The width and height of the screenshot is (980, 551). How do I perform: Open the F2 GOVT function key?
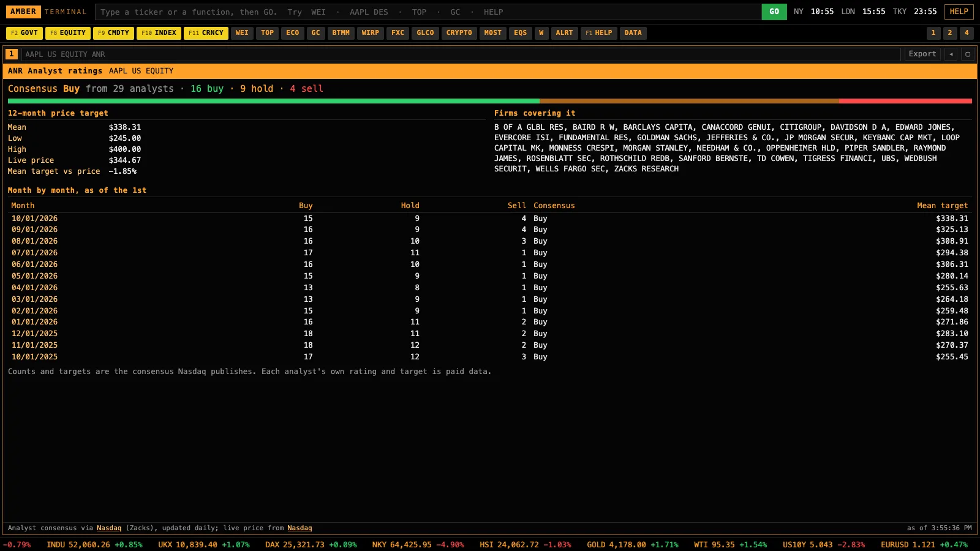point(24,33)
